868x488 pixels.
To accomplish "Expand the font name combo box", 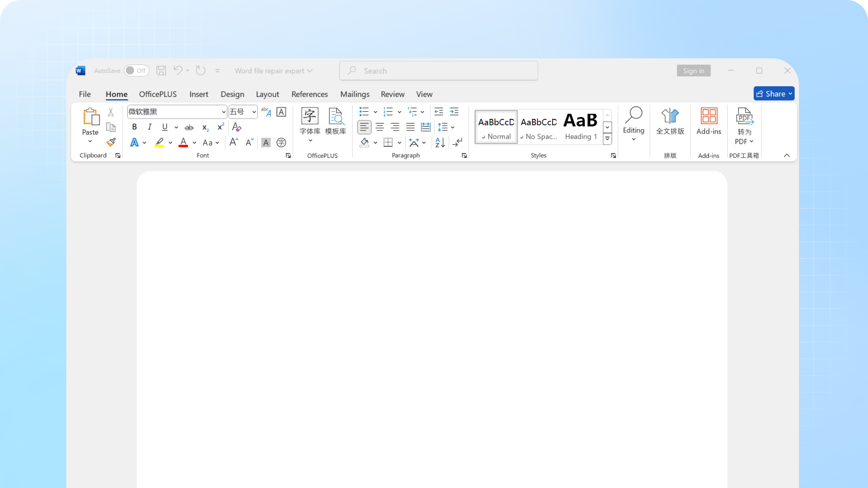I will tap(223, 112).
